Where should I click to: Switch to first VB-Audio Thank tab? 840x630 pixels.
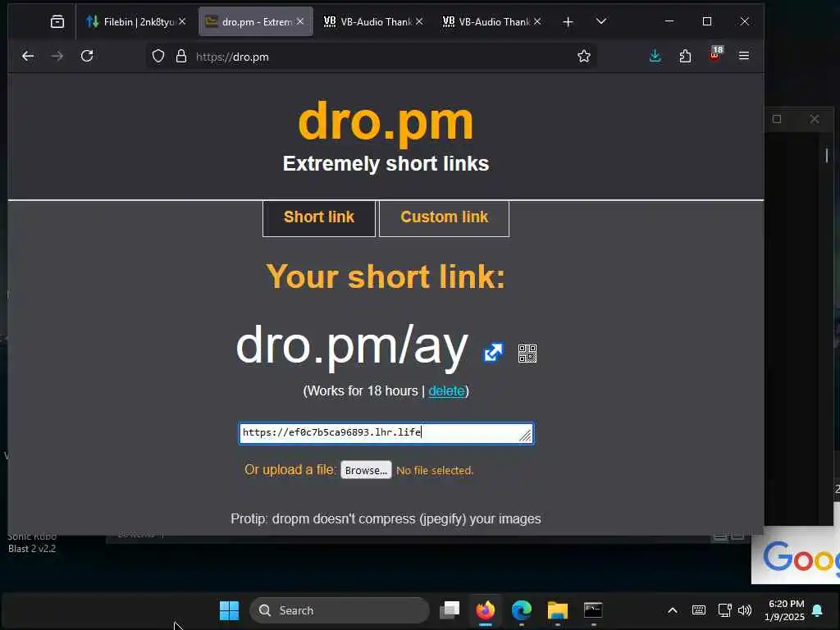pyautogui.click(x=368, y=21)
